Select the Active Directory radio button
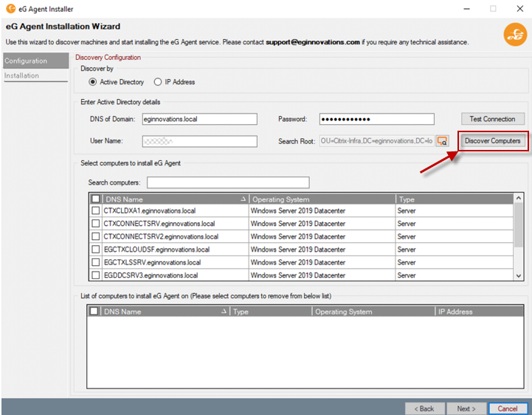Viewport: 532px width, 415px height. coord(92,82)
